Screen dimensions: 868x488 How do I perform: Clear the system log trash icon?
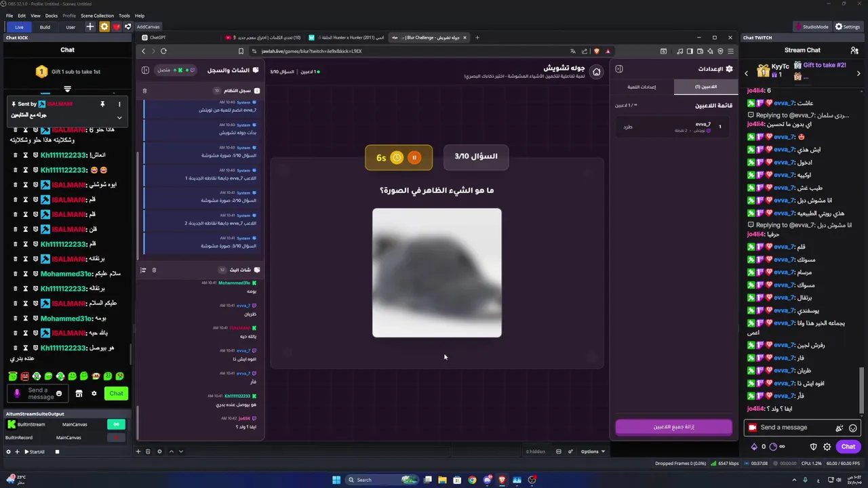144,90
